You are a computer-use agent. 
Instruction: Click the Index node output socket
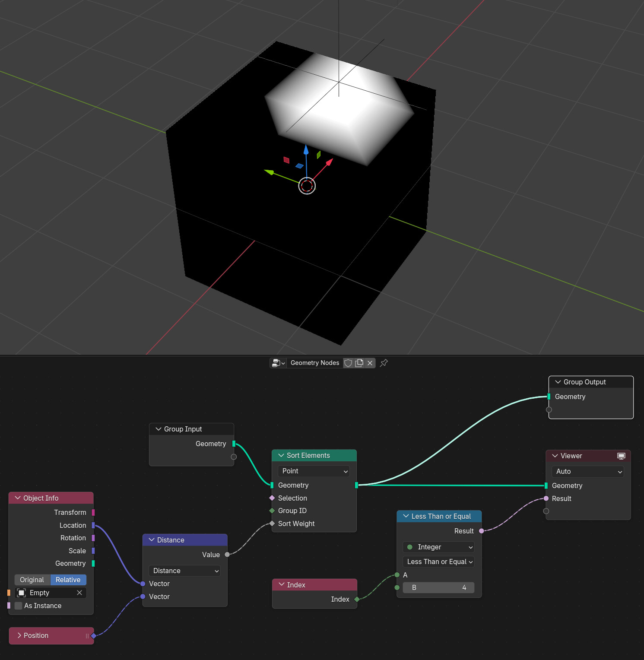coord(357,599)
